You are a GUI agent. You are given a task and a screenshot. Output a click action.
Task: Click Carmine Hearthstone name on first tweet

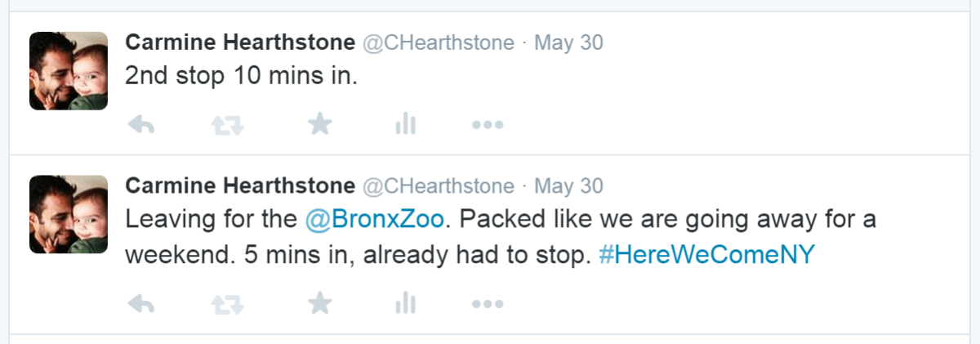point(239,42)
